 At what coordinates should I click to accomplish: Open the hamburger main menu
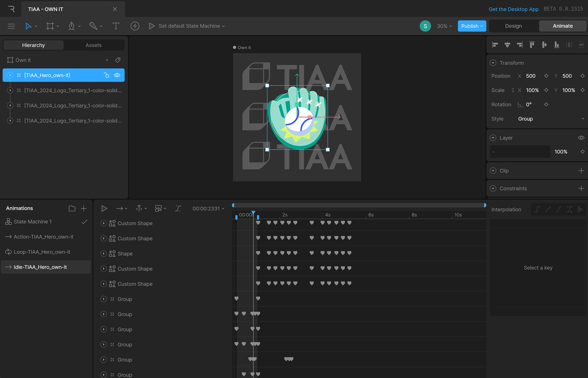click(11, 26)
